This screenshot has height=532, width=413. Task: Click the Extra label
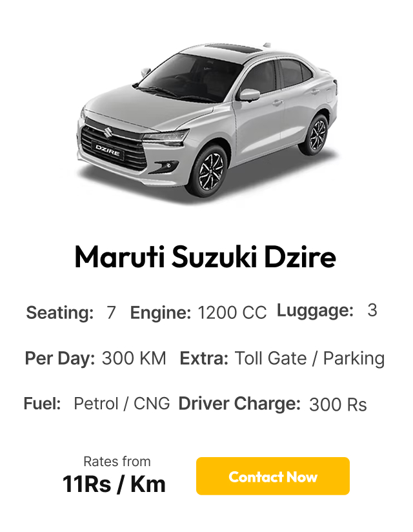coord(204,358)
